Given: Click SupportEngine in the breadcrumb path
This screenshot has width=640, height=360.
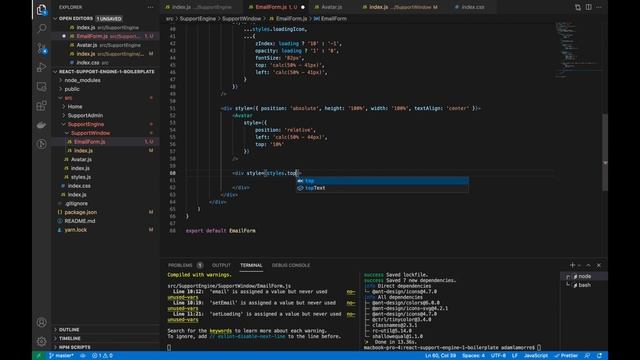Looking at the screenshot, I should [x=198, y=19].
